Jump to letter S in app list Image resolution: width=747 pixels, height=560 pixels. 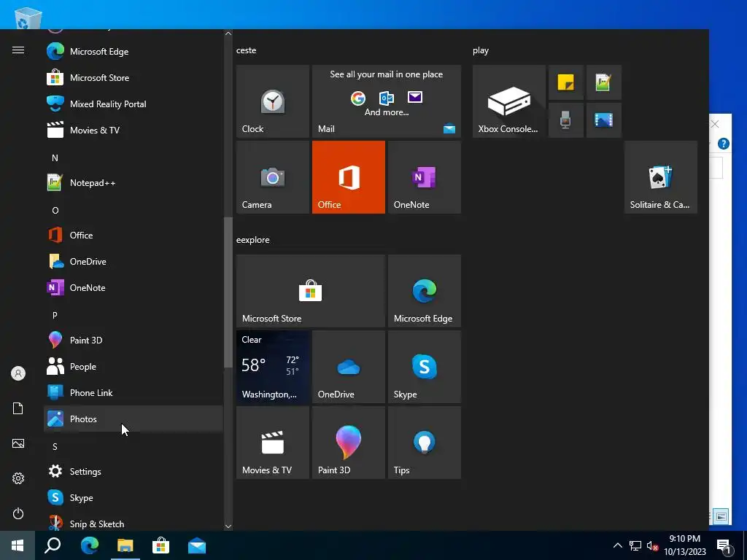click(55, 447)
